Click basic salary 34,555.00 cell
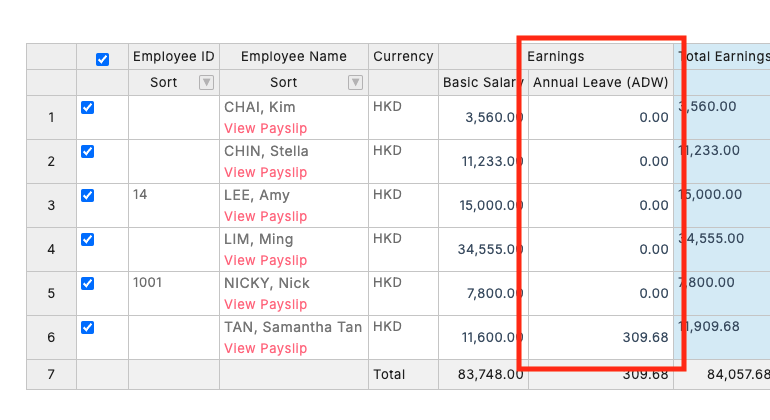770x420 pixels. (x=483, y=250)
